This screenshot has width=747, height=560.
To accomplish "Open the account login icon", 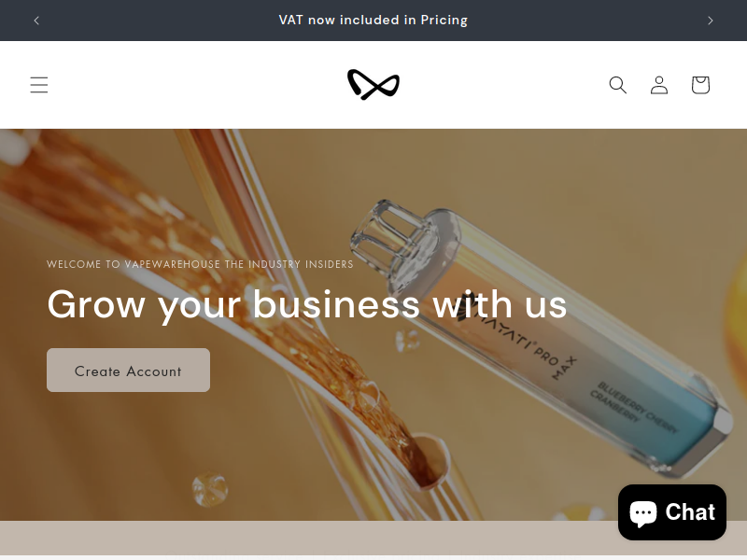I will pyautogui.click(x=659, y=85).
